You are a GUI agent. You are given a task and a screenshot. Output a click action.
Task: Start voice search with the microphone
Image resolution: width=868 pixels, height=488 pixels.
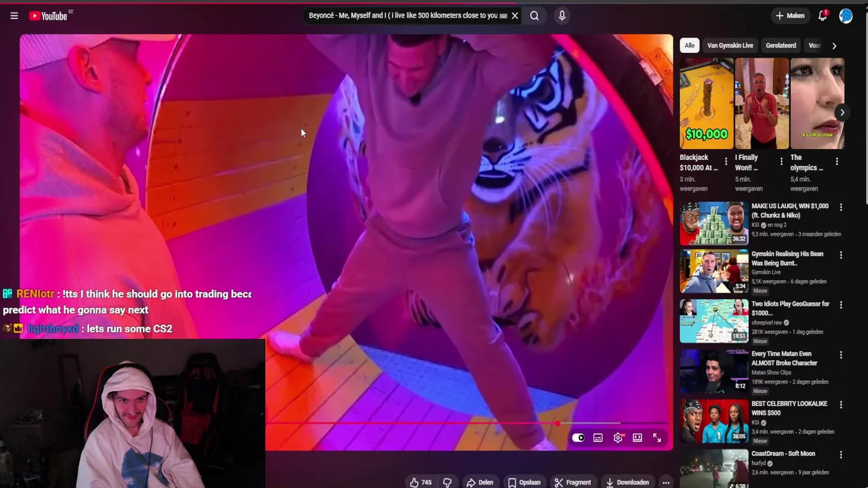(561, 16)
